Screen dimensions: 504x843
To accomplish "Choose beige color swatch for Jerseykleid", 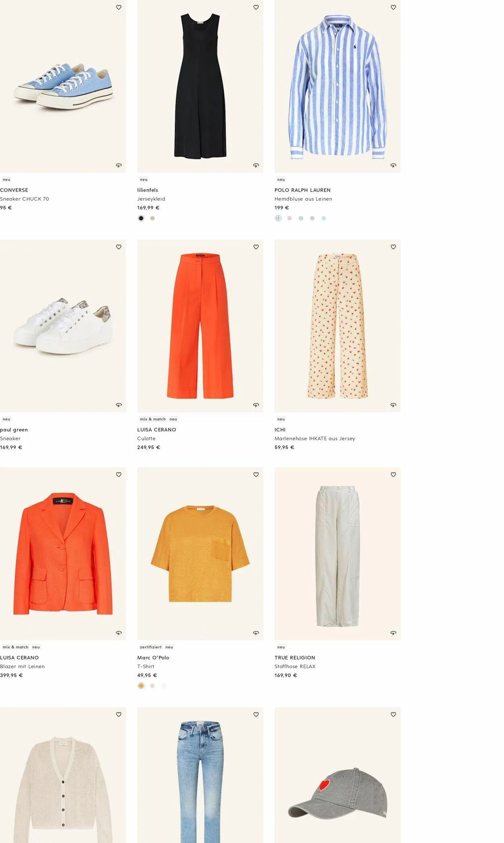I will (152, 218).
